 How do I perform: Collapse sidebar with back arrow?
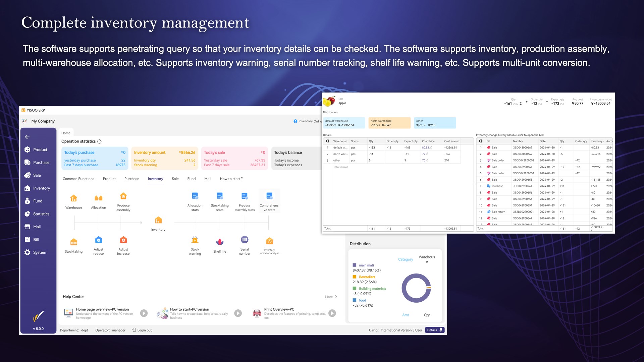point(28,137)
